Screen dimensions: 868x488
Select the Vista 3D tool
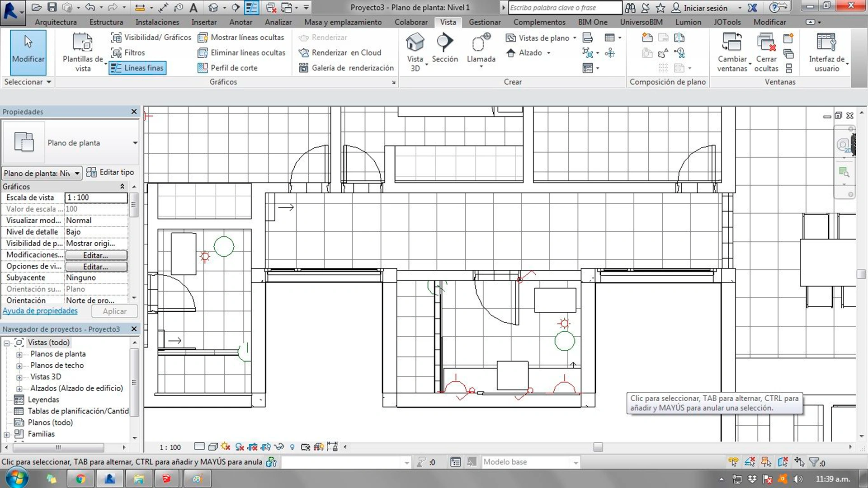[414, 51]
